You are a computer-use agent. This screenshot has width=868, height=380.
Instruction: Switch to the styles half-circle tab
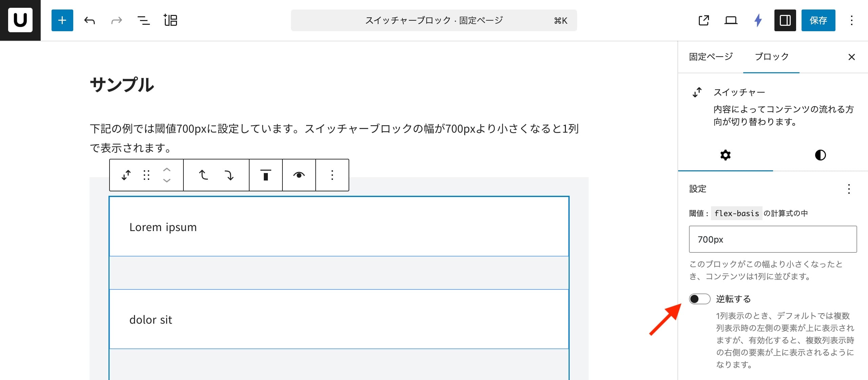click(820, 155)
